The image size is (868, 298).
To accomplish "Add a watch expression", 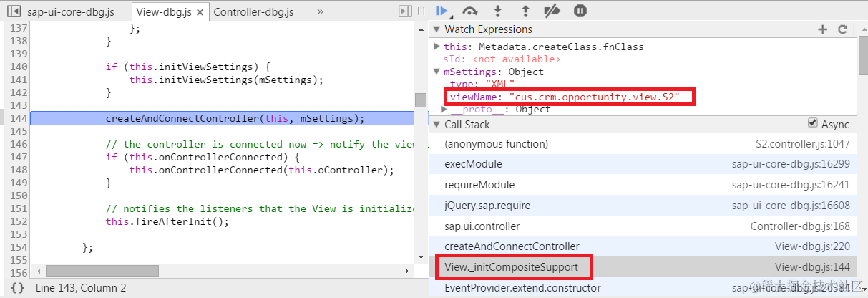I will click(x=823, y=29).
